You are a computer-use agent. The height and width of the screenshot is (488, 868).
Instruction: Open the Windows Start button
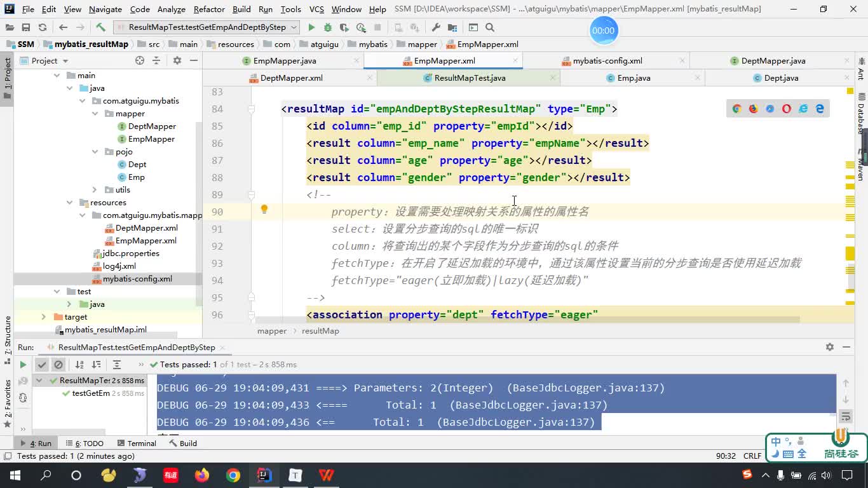point(15,475)
